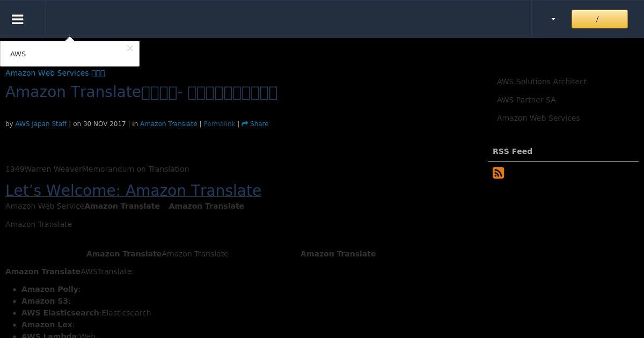The height and width of the screenshot is (338, 644).
Task: Open the Amazon Translate category link
Action: click(169, 124)
